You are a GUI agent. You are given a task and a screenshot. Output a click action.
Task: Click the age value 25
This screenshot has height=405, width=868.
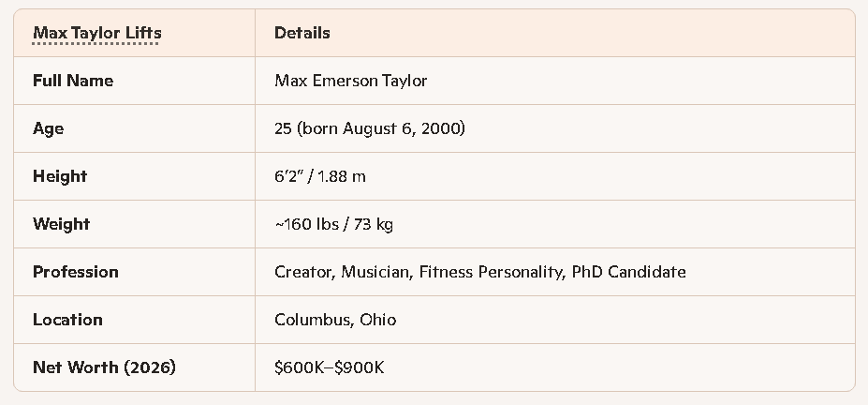pos(283,128)
